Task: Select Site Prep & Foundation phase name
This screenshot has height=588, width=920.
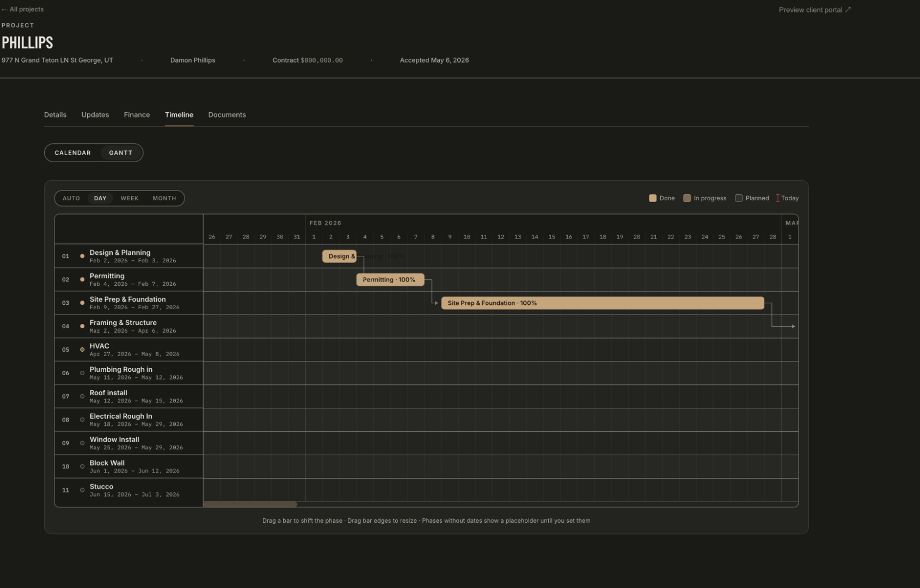Action: tap(127, 299)
